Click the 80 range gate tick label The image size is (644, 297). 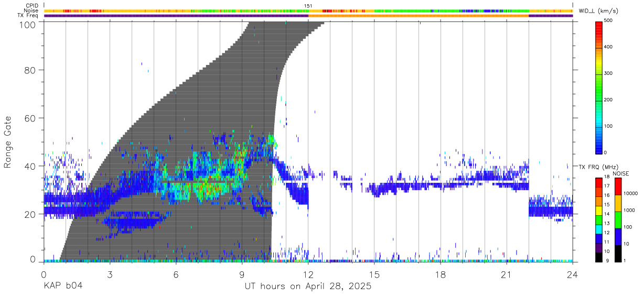[30, 70]
